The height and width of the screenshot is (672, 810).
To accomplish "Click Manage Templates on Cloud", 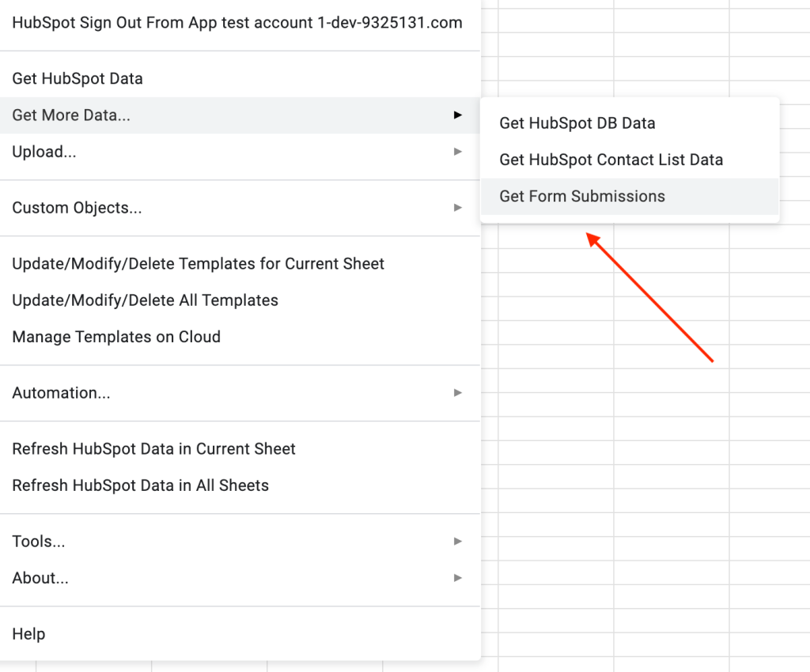I will coord(116,337).
